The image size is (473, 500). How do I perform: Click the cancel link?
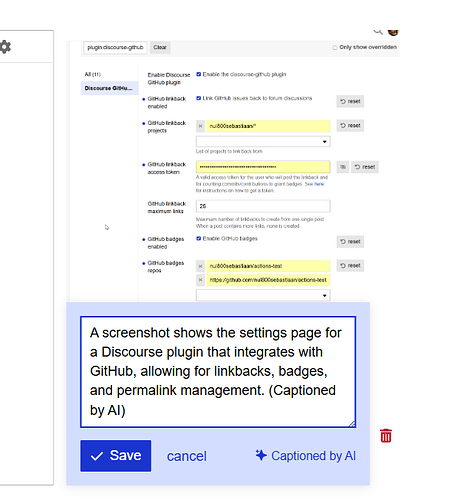coord(187,456)
